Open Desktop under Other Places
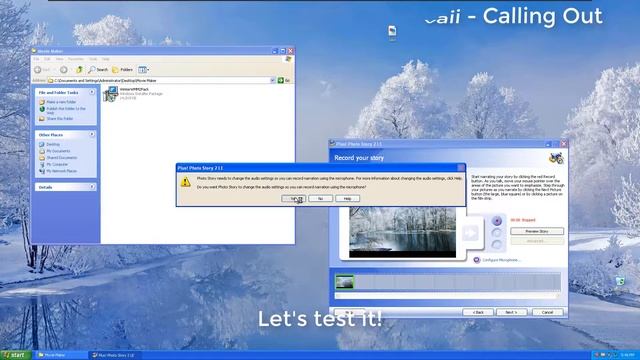The height and width of the screenshot is (360, 640). (x=53, y=144)
